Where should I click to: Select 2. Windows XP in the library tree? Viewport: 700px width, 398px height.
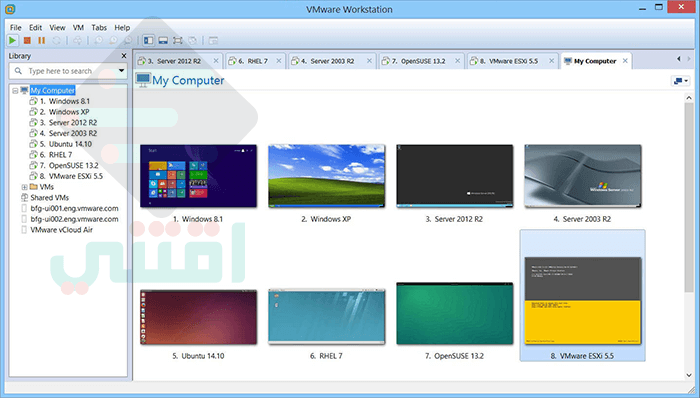point(64,112)
